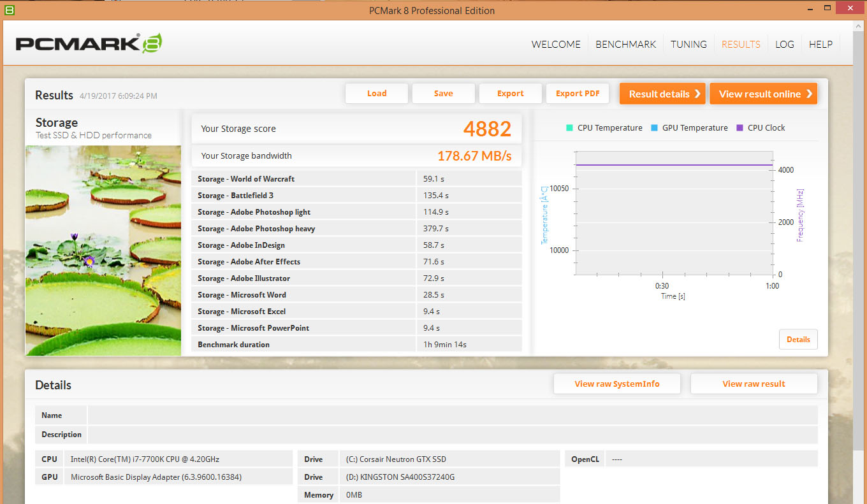Toggle the GPU Temperature legend swatch

[654, 127]
